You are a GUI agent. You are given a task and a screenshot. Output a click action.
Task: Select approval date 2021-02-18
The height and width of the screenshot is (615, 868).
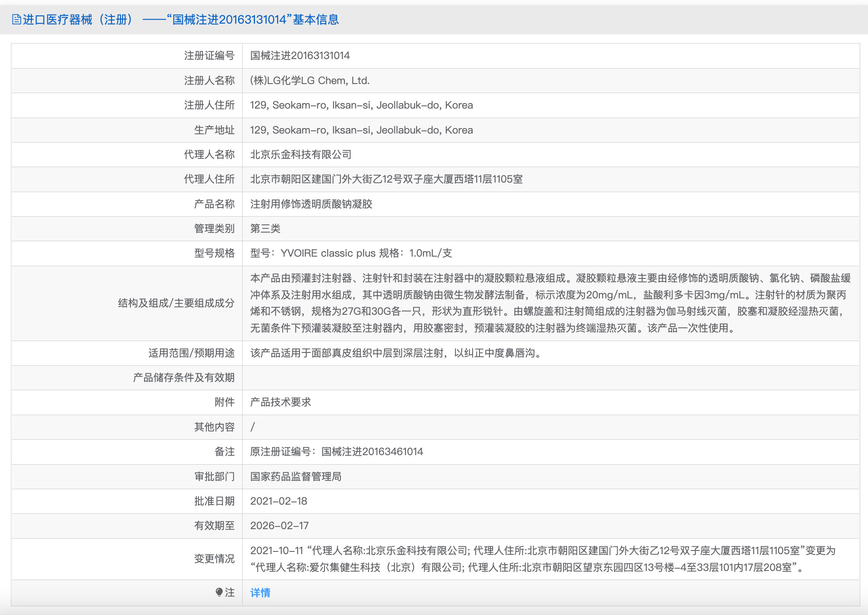click(x=279, y=501)
